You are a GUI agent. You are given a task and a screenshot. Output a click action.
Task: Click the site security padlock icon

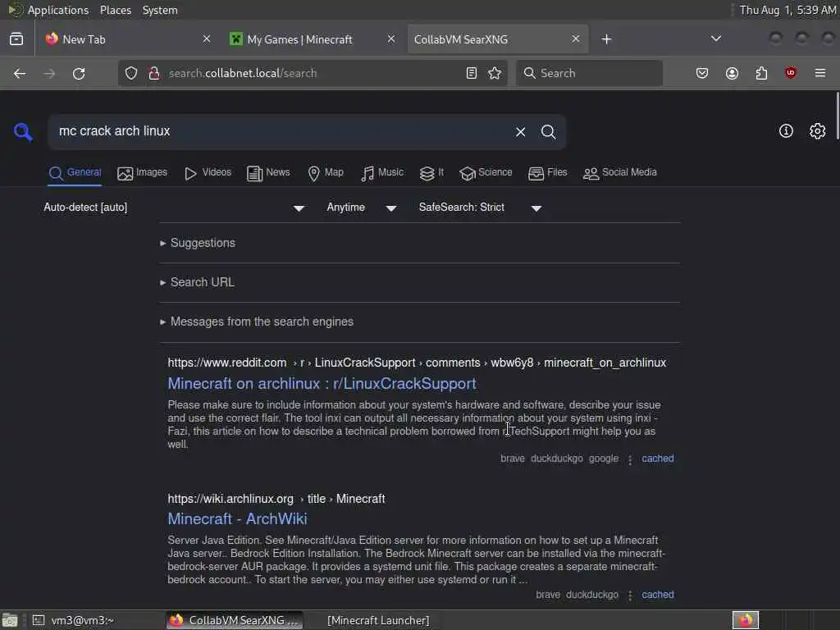[154, 73]
